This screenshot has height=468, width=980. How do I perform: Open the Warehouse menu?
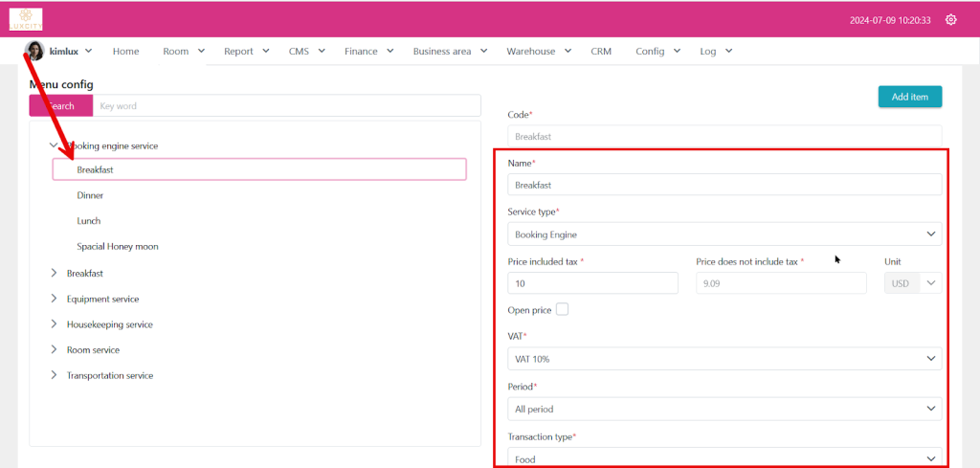[538, 52]
